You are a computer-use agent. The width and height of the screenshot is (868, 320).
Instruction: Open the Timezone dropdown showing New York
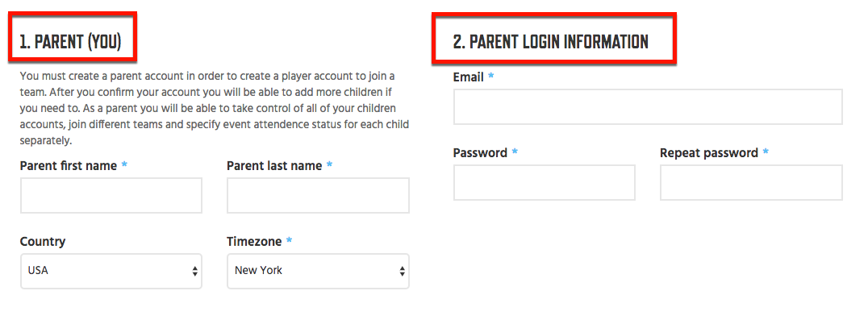click(318, 271)
